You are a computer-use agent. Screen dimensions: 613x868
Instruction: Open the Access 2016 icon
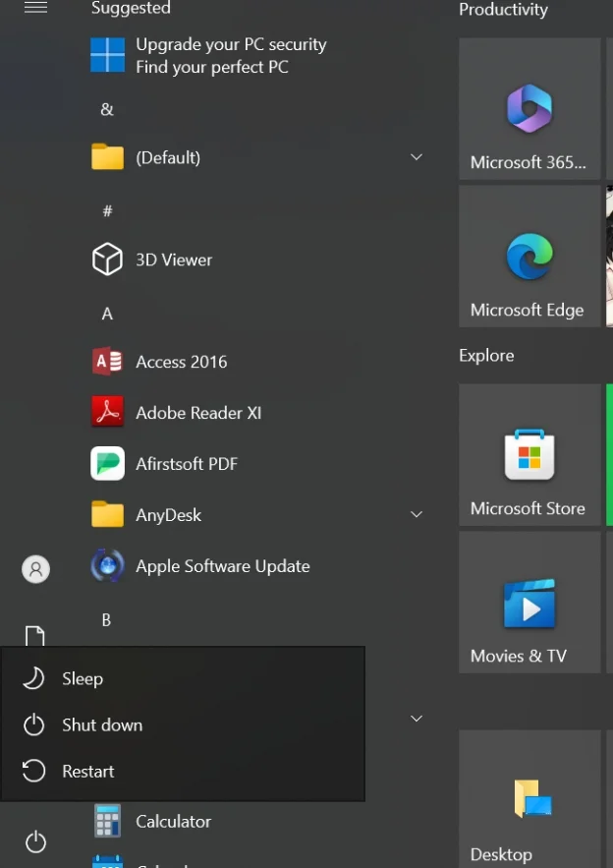click(x=107, y=362)
